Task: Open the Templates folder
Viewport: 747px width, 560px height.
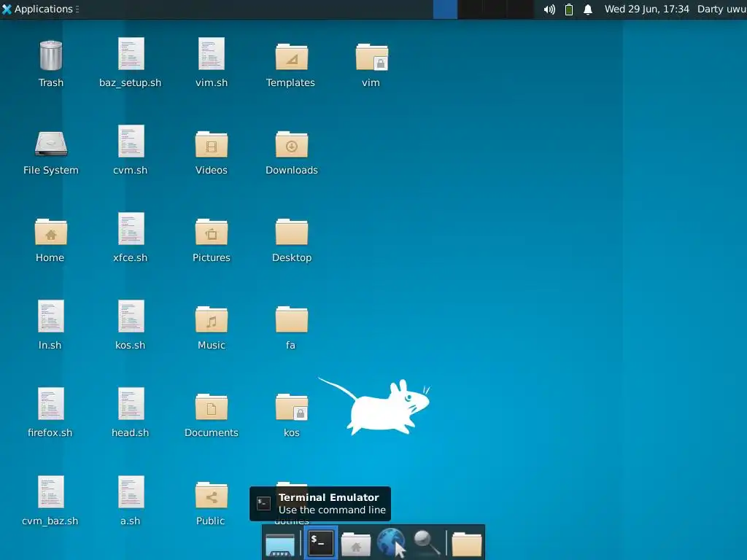Action: [x=292, y=57]
